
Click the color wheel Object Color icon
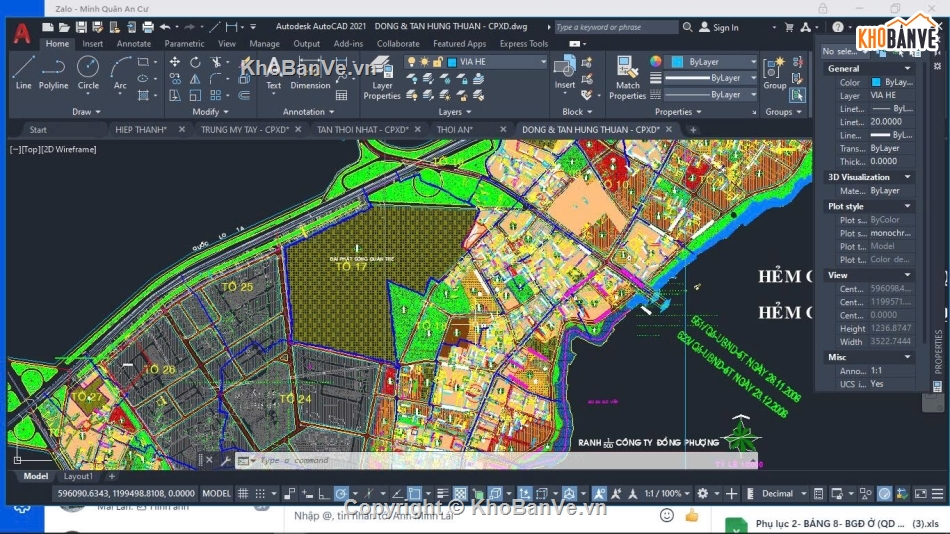(656, 61)
